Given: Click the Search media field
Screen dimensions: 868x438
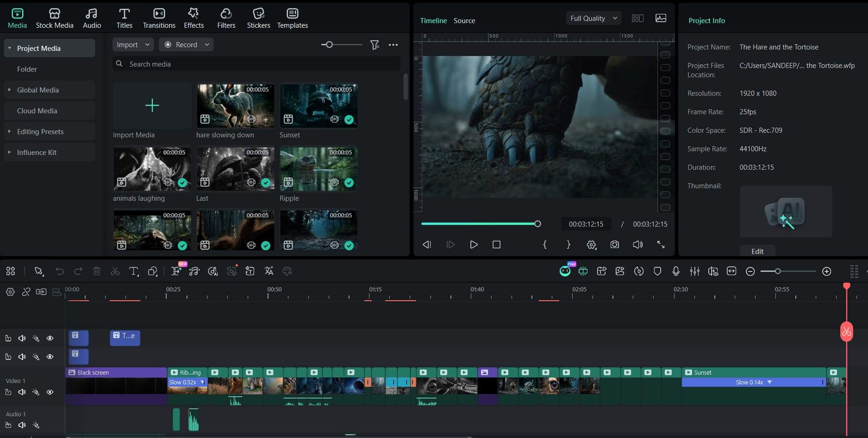Looking at the screenshot, I should pos(256,64).
